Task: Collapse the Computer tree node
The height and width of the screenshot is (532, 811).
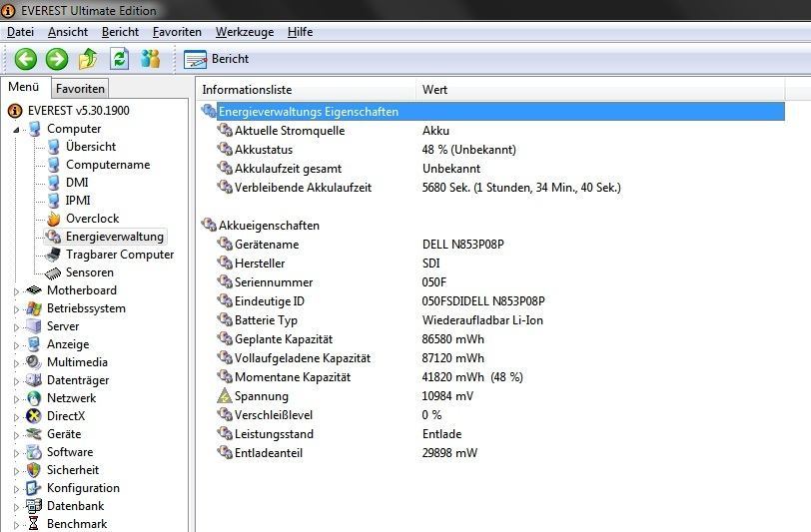Action: point(17,129)
